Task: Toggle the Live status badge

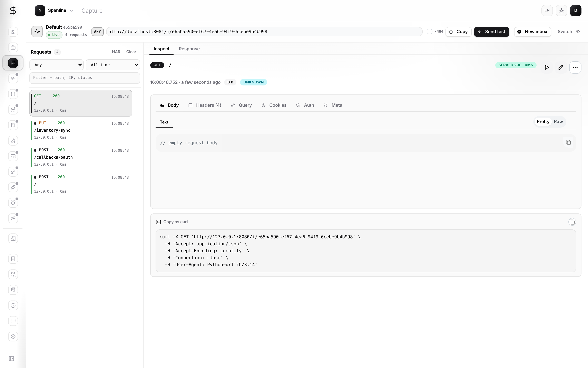Action: [54, 35]
